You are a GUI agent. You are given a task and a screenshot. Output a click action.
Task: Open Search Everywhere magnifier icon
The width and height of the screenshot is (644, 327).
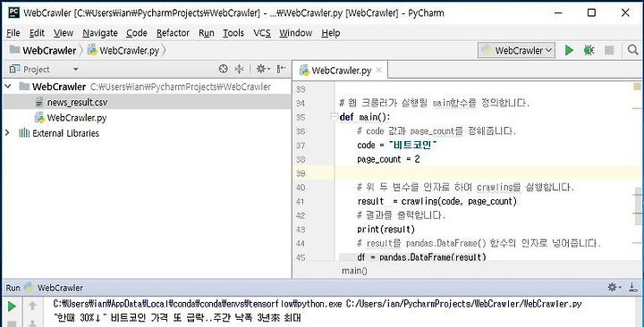pyautogui.click(x=633, y=50)
